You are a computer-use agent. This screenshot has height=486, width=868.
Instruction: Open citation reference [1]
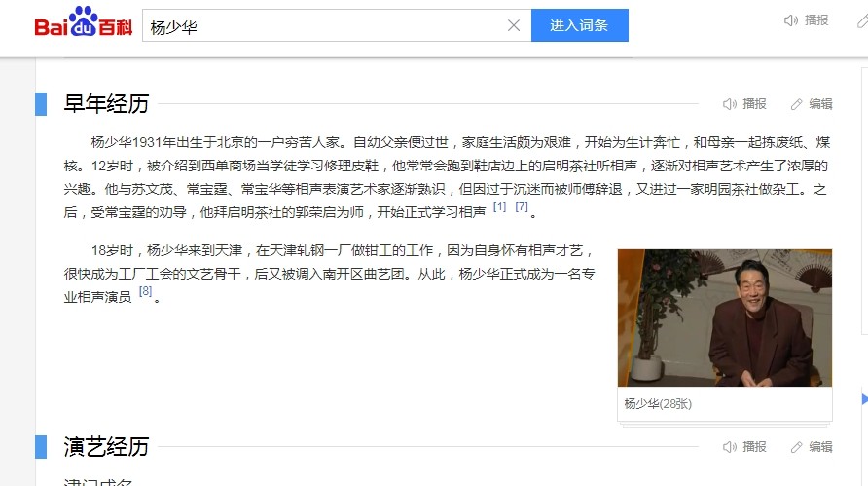[499, 206]
